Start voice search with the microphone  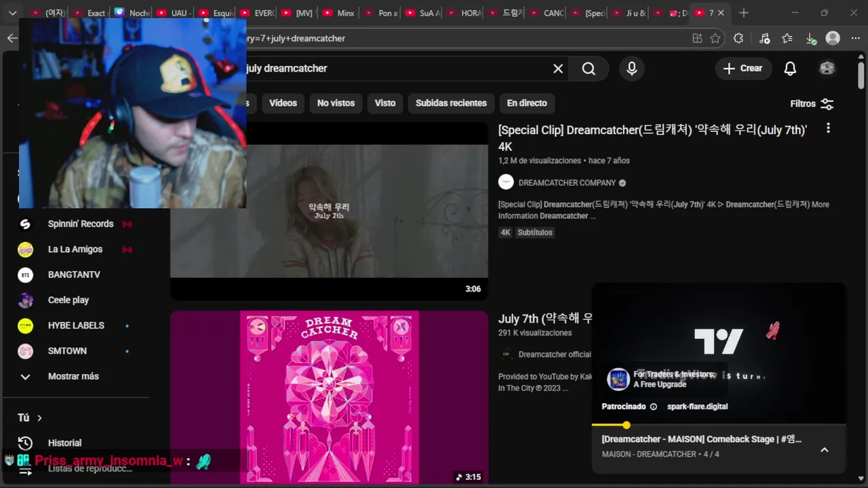(632, 68)
